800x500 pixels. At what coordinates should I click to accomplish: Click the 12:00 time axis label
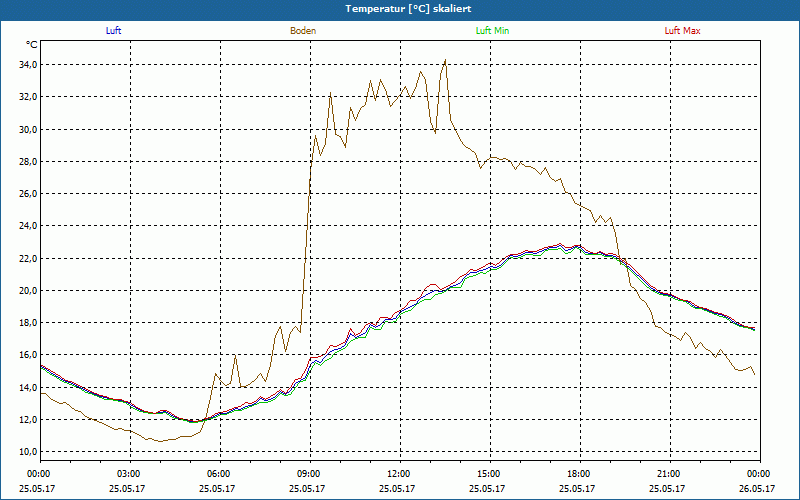[x=399, y=474]
